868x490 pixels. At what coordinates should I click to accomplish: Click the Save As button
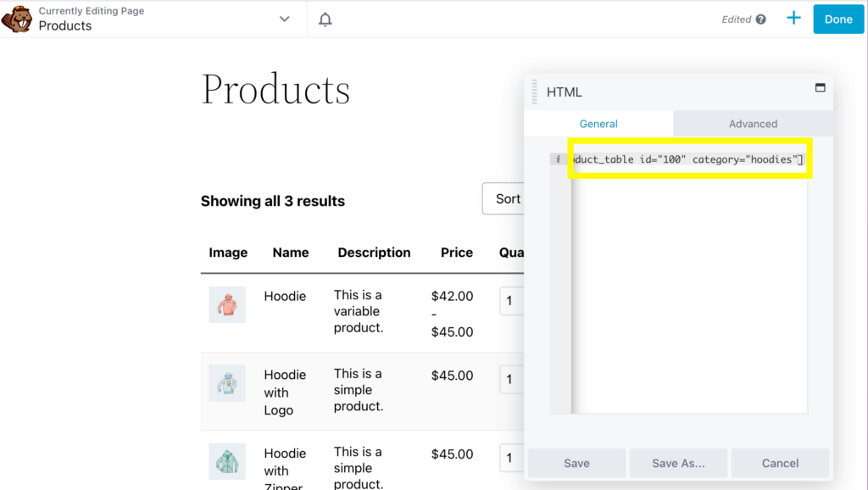[678, 463]
